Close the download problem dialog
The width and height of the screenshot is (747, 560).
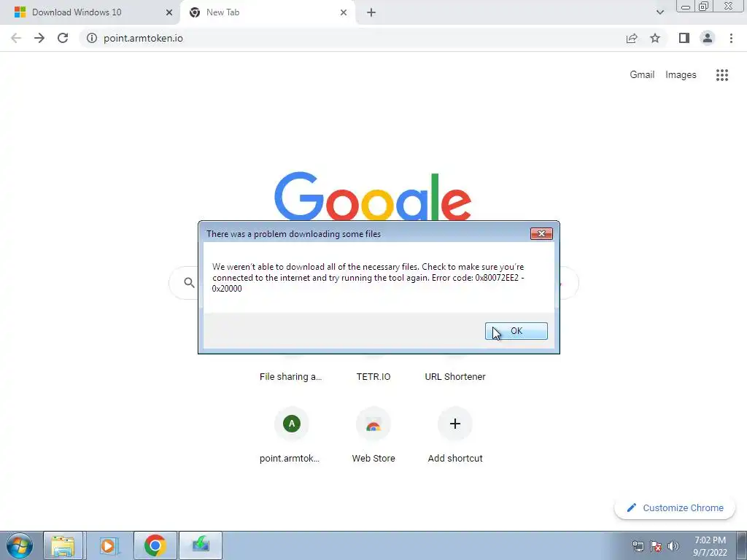(541, 234)
